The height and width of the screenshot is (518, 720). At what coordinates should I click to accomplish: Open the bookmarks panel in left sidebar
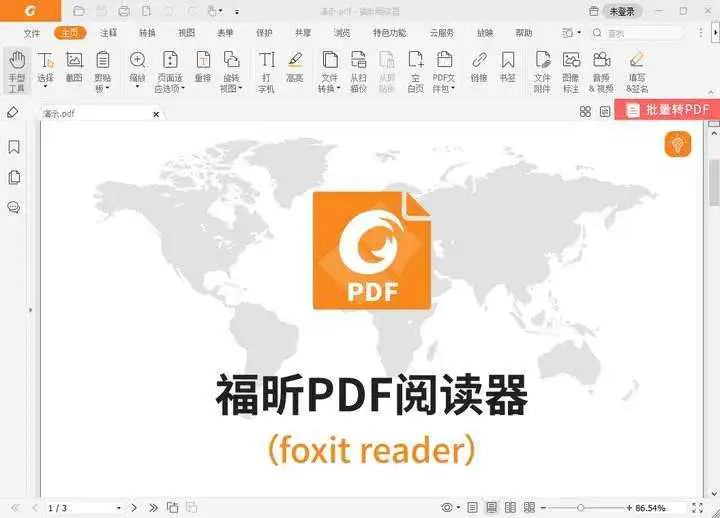coord(14,147)
